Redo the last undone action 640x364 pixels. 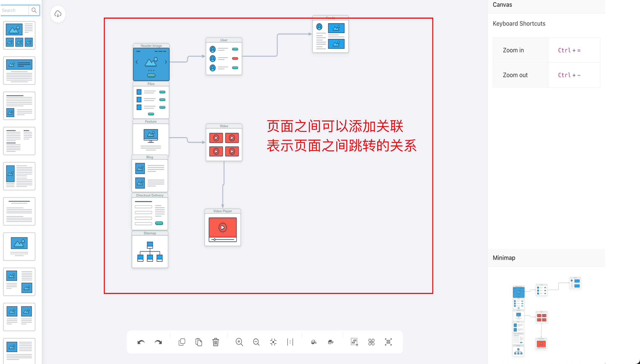pos(158,342)
